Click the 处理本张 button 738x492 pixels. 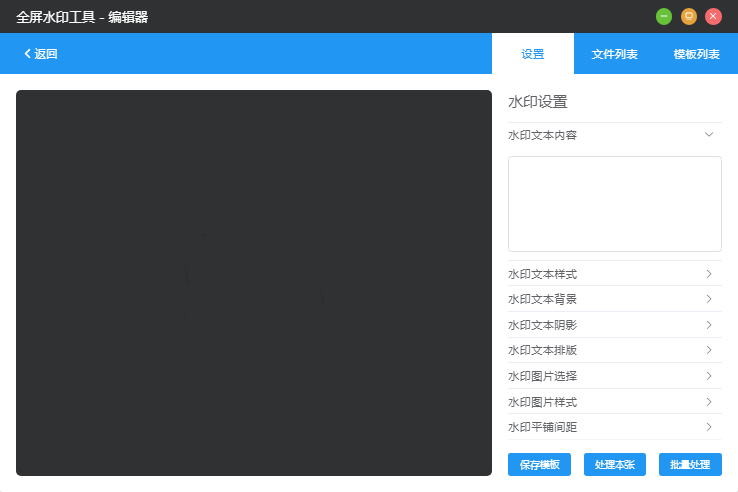pyautogui.click(x=615, y=465)
